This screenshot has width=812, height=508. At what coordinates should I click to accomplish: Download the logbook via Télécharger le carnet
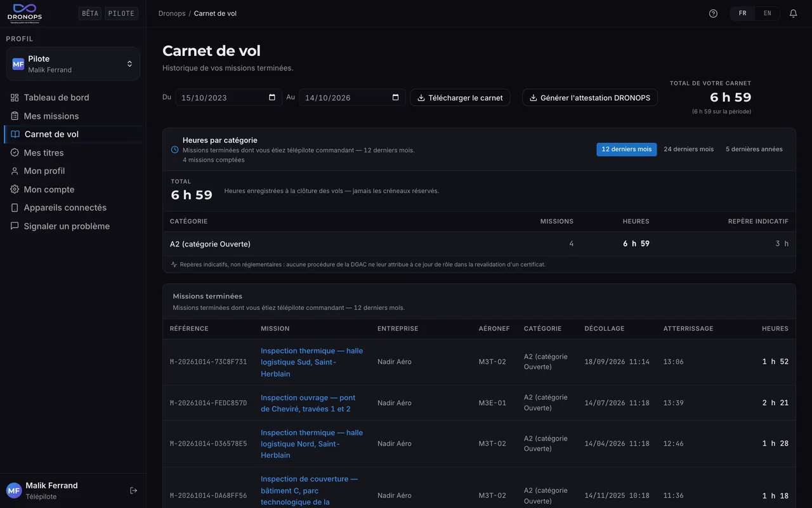(x=460, y=97)
